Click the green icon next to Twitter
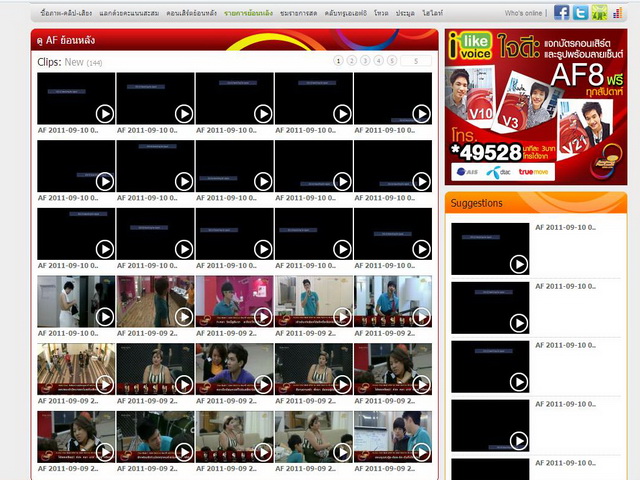The image size is (640, 480). point(599,13)
